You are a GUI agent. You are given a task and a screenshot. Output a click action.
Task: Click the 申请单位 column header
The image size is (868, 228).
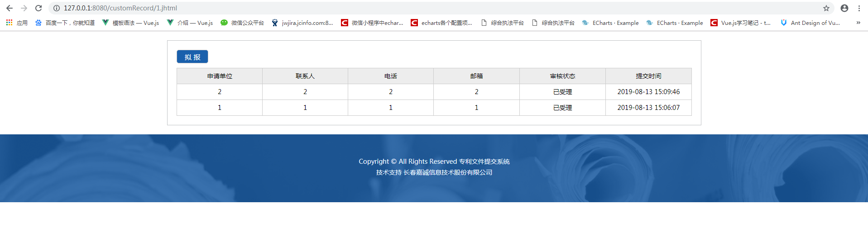[220, 76]
